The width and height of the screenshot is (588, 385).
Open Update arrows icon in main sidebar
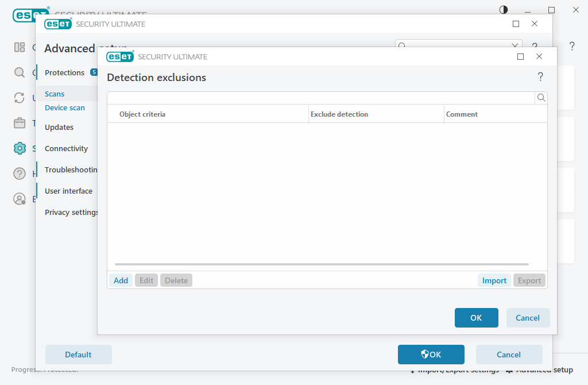(20, 98)
